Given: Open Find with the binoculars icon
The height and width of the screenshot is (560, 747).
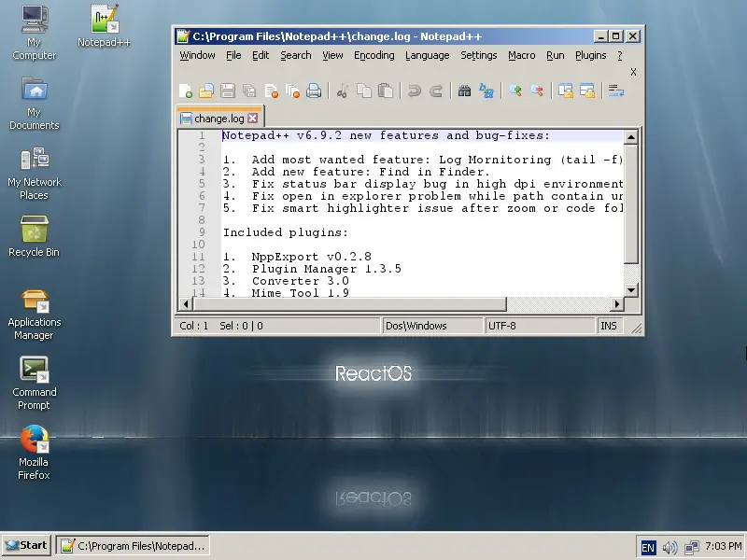Looking at the screenshot, I should click(464, 91).
